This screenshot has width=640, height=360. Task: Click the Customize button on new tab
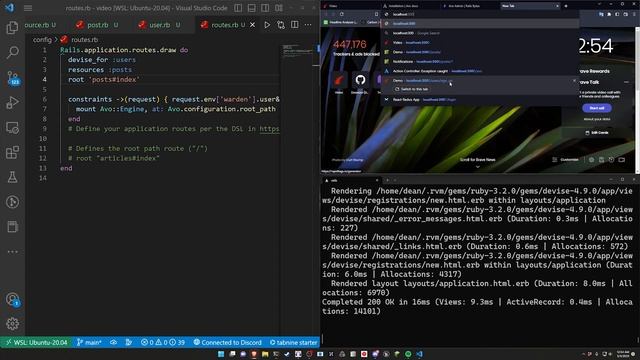coord(565,160)
